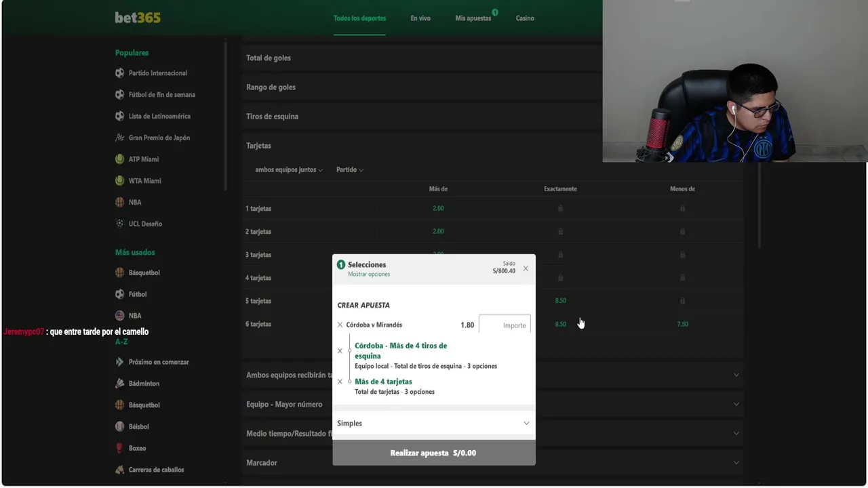868x488 pixels.
Task: Open Partido Internacional soccer icon
Action: (x=120, y=73)
